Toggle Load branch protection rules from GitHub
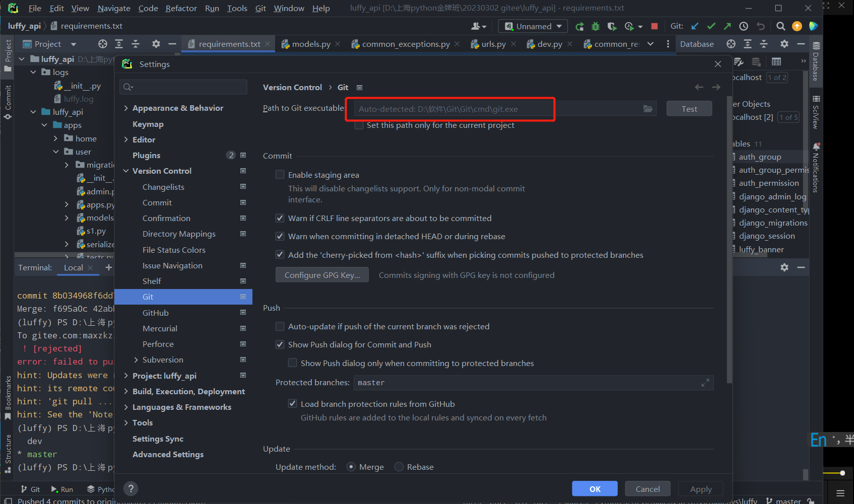The height and width of the screenshot is (504, 854). [293, 404]
